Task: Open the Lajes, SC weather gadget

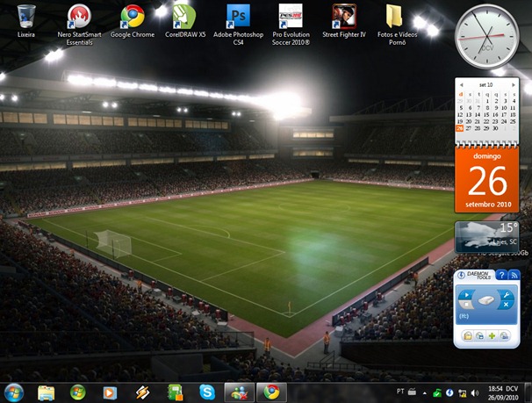Action: (487, 237)
